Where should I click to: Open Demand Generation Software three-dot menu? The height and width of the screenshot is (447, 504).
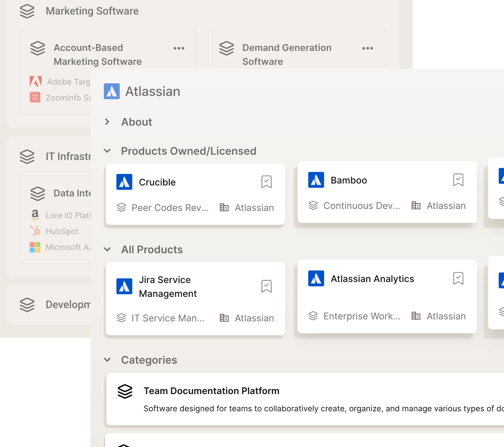click(368, 48)
